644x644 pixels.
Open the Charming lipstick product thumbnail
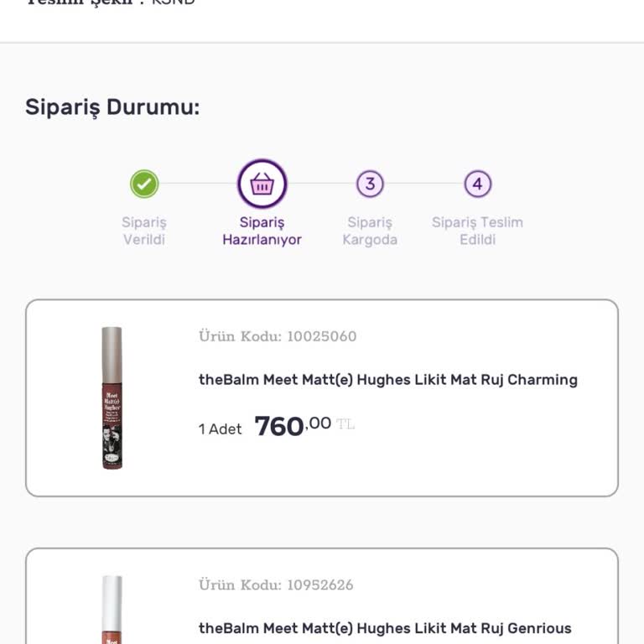pos(112,397)
